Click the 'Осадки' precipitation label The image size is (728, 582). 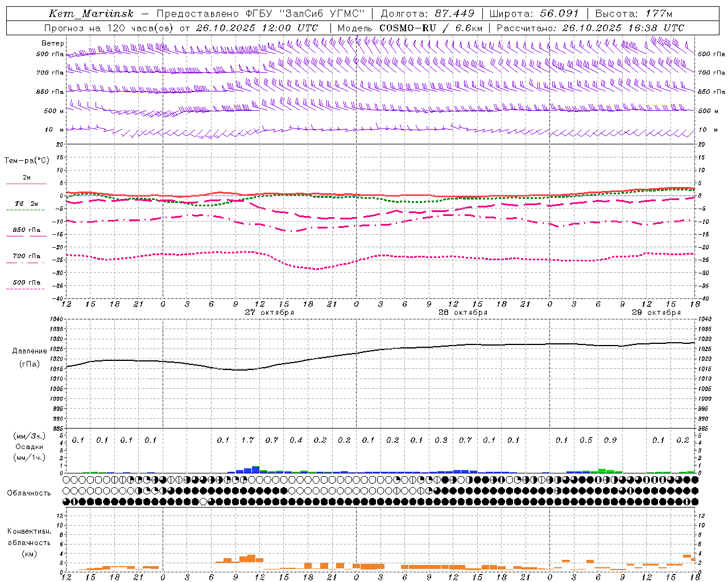point(30,447)
